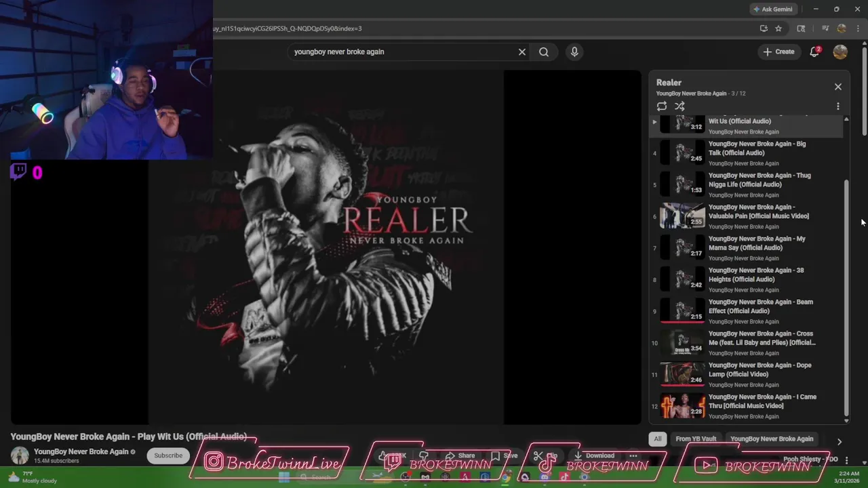Toggle loop playlist
The height and width of the screenshot is (488, 868).
click(x=662, y=106)
